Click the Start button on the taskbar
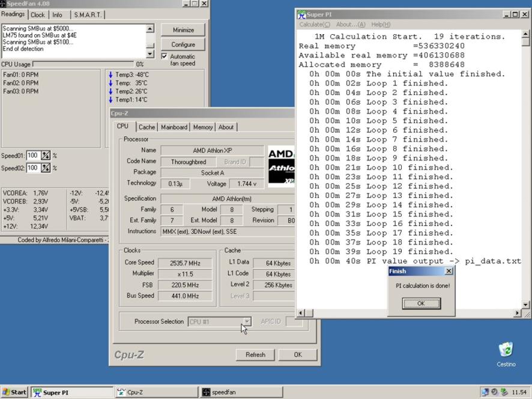The image size is (532, 399). (x=14, y=392)
